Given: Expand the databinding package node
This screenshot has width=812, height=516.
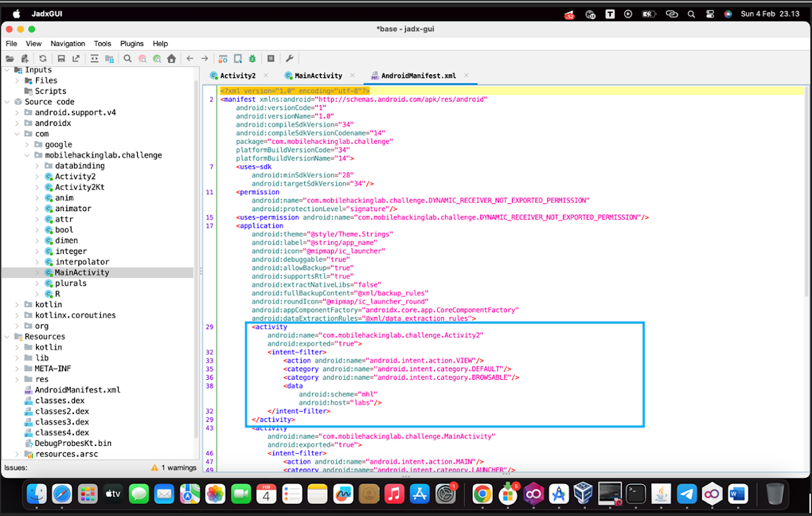Looking at the screenshot, I should click(37, 166).
